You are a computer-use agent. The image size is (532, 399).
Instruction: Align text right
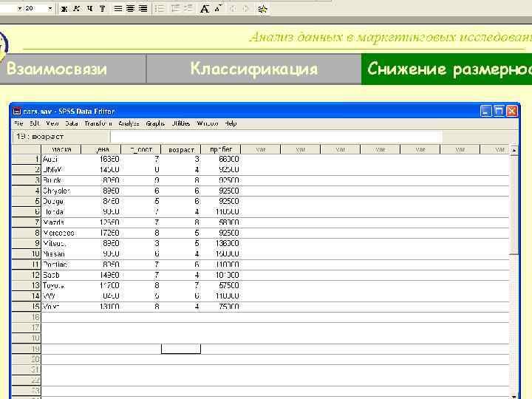tap(143, 9)
